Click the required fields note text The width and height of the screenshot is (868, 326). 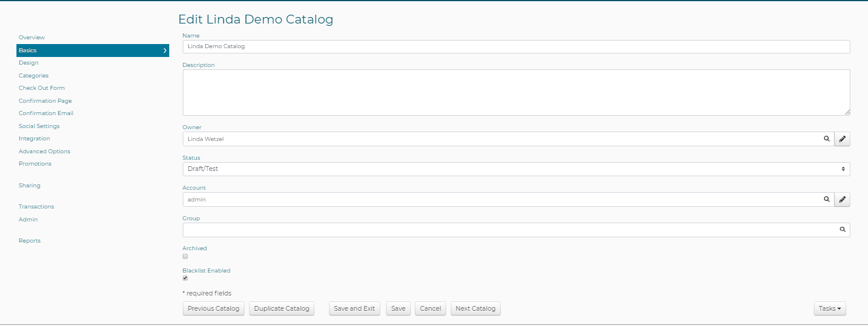point(207,293)
